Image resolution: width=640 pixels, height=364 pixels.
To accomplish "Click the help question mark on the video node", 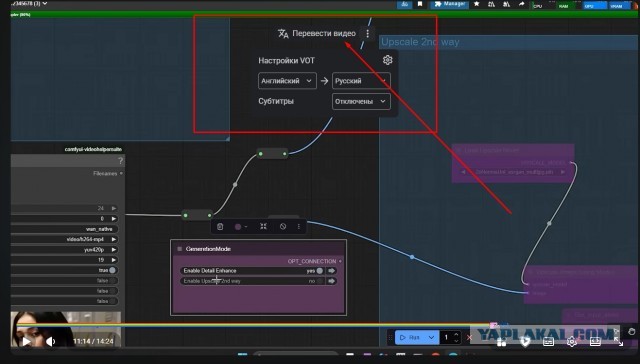I will click(120, 161).
